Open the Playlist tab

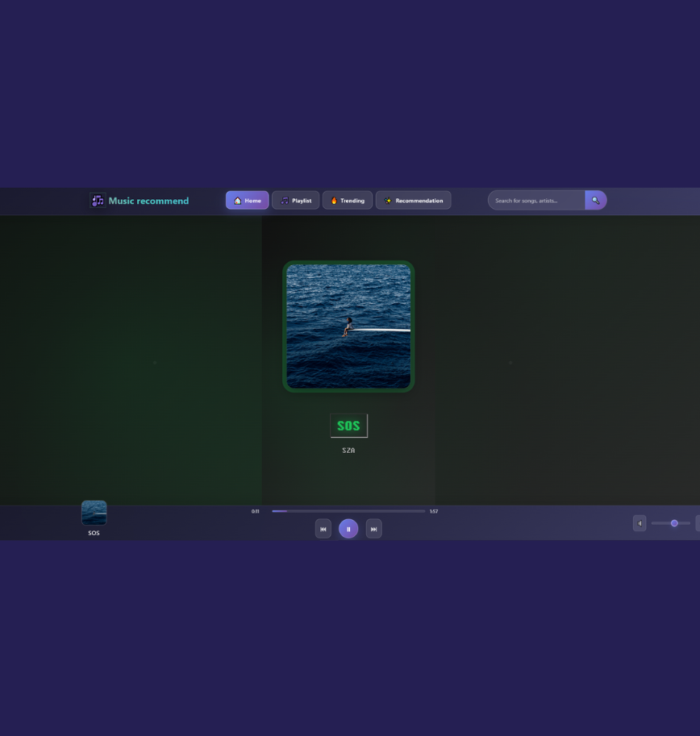[295, 201]
